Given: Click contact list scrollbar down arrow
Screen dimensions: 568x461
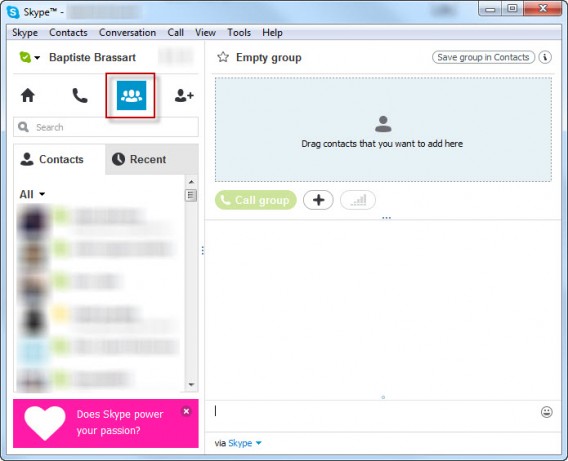Looking at the screenshot, I should [191, 385].
